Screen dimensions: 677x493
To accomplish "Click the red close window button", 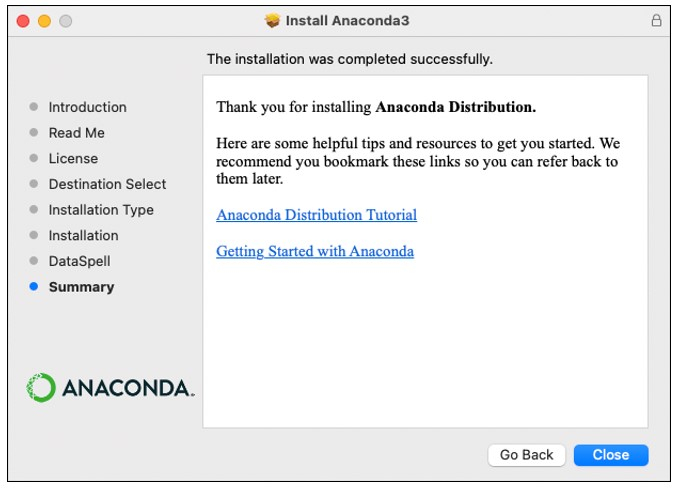I will point(23,21).
